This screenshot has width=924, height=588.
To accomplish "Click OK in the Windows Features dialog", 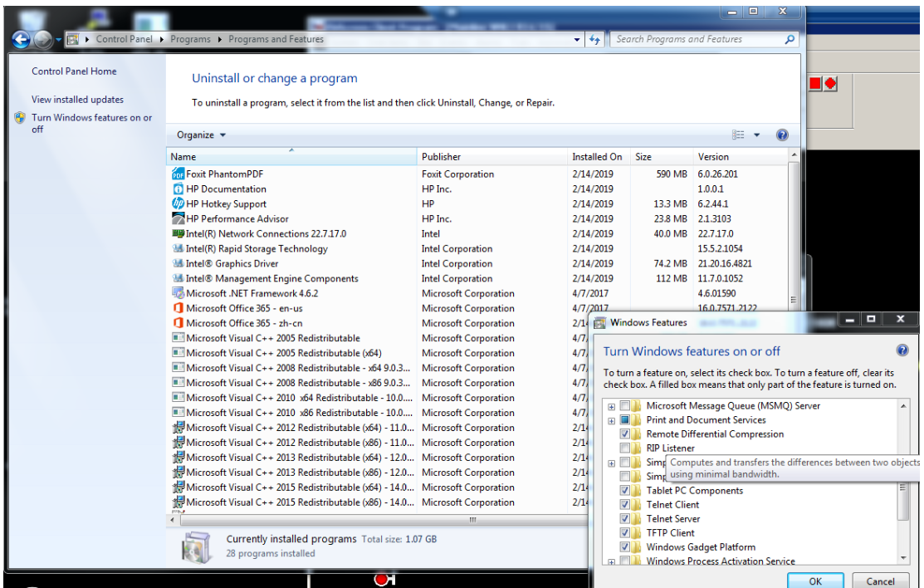I will pyautogui.click(x=814, y=581).
